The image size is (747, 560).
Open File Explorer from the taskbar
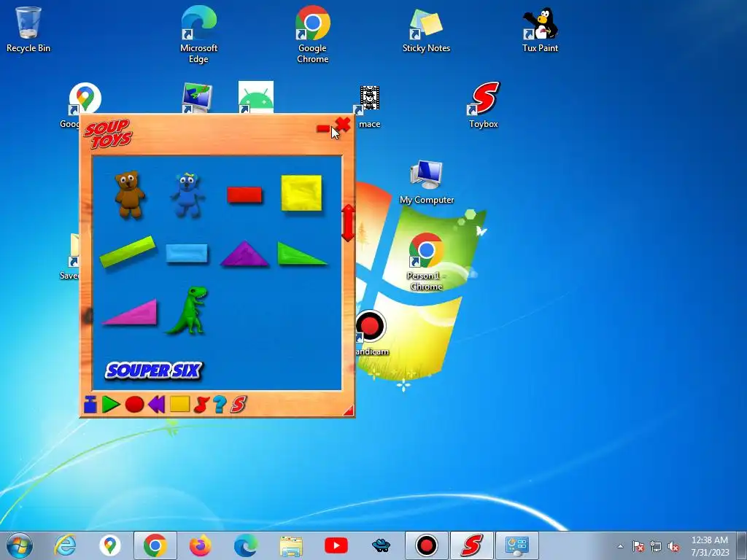point(290,545)
